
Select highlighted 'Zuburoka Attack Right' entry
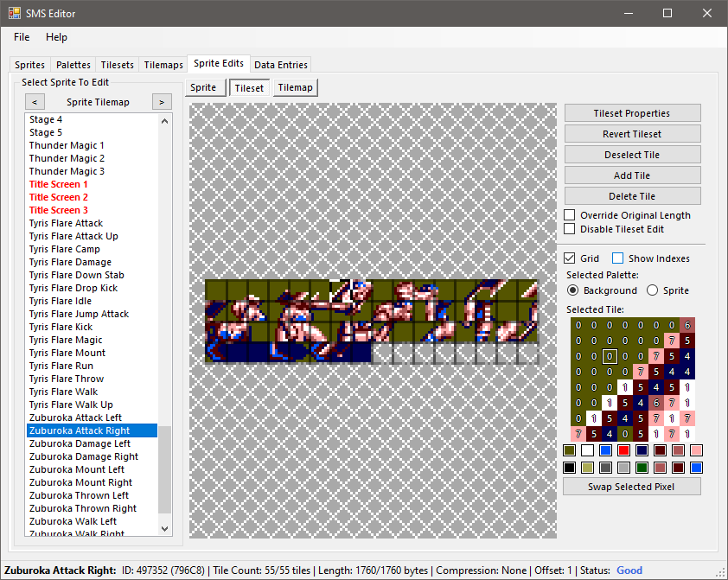pyautogui.click(x=92, y=430)
